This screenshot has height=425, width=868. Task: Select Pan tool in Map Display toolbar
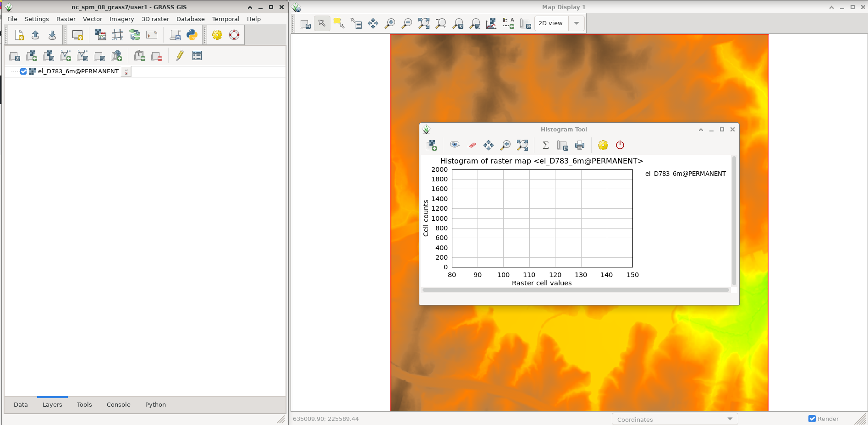(373, 23)
